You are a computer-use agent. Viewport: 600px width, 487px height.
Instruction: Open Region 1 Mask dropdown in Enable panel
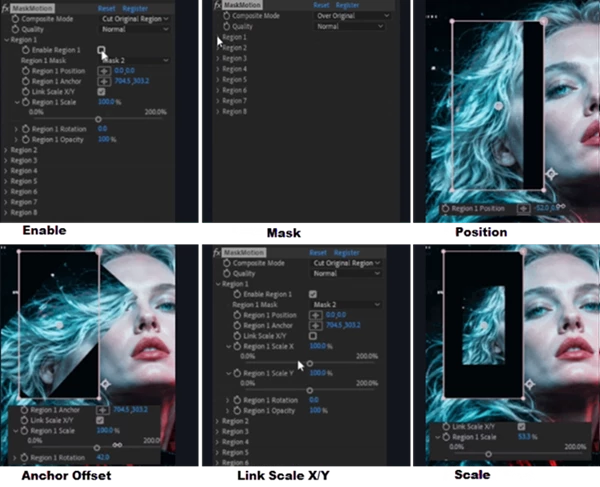[135, 60]
